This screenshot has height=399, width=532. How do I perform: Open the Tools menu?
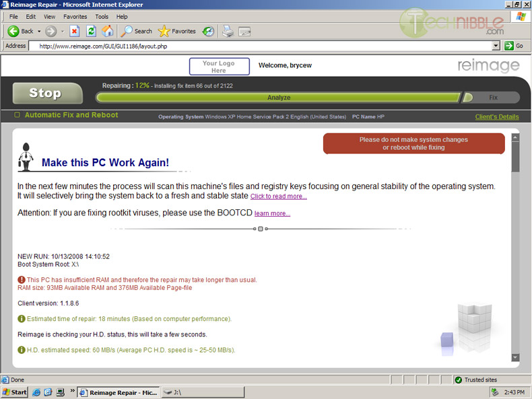click(x=102, y=17)
